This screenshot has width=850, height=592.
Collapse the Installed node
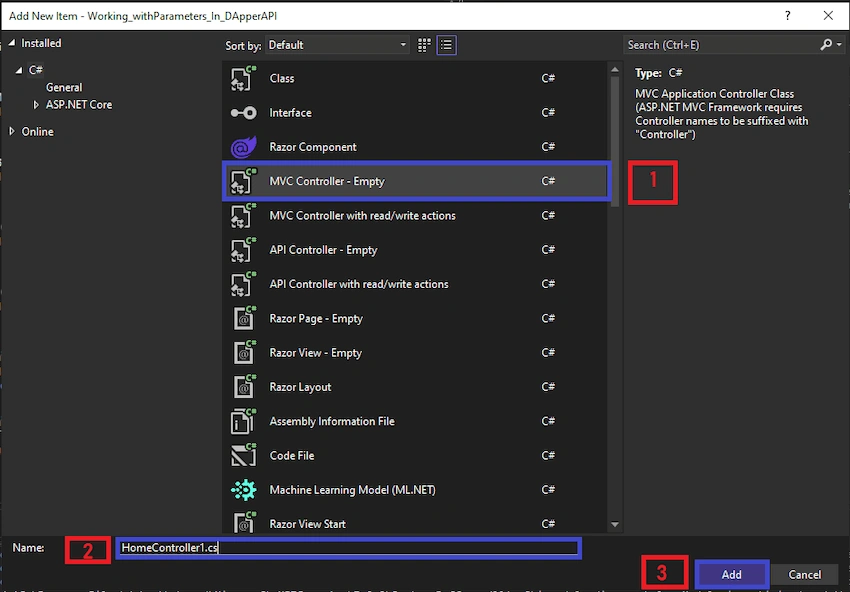pyautogui.click(x=12, y=43)
